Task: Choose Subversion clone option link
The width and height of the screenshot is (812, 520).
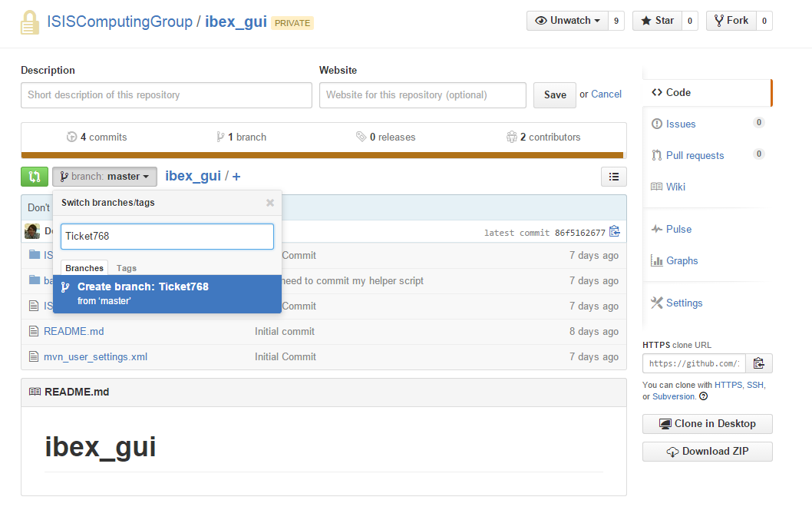Action: (x=673, y=396)
